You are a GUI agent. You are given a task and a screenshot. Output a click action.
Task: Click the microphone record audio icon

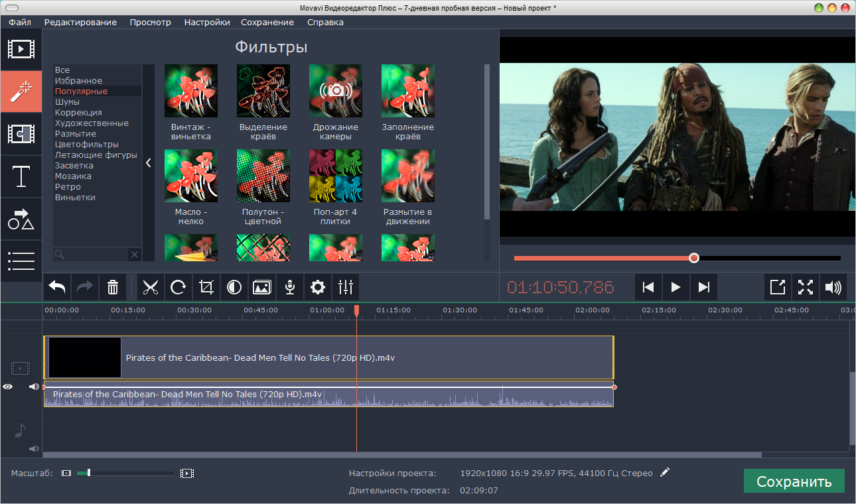click(x=290, y=287)
